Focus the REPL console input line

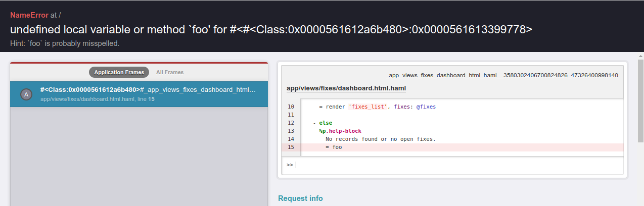tap(455, 165)
